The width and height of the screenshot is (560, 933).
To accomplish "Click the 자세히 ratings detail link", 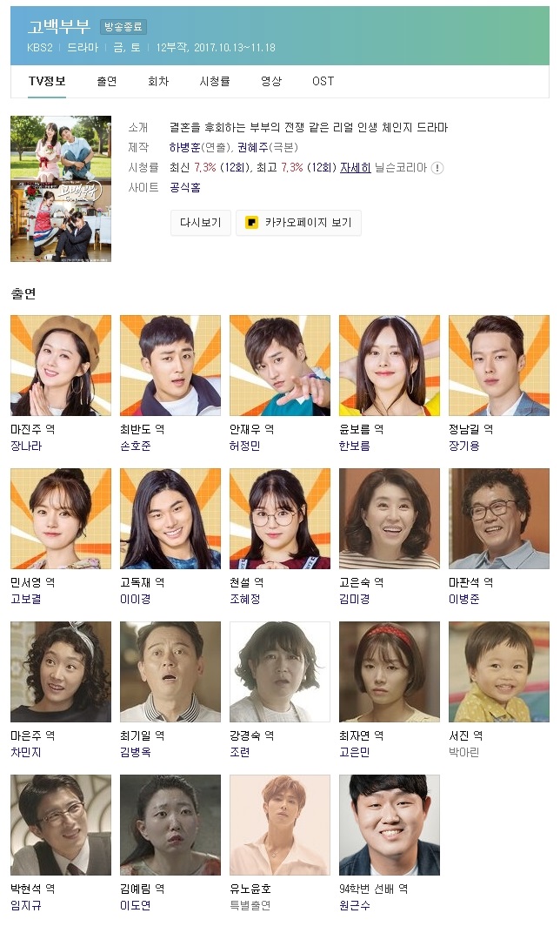I will click(356, 168).
